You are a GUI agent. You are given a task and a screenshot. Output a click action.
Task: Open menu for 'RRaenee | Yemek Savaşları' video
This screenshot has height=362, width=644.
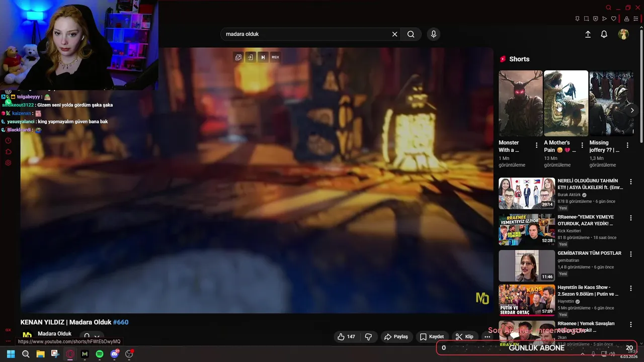click(x=631, y=324)
